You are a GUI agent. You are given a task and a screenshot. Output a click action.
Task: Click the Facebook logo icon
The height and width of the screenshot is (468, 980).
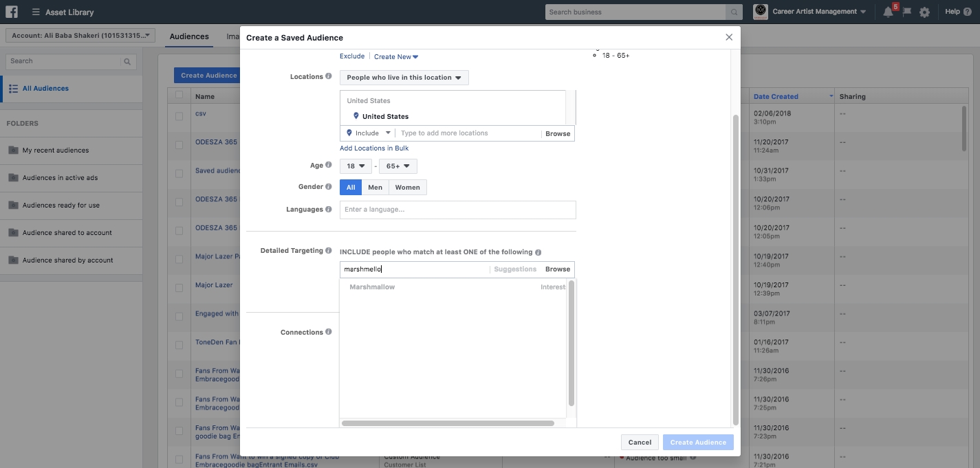tap(11, 12)
